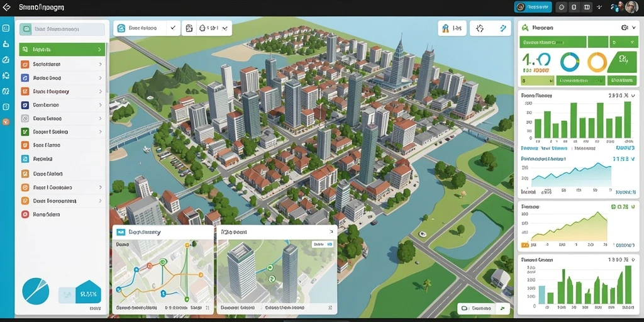Click the pause-like columns icon in header
Viewport: 644px width, 322px height.
(587, 7)
